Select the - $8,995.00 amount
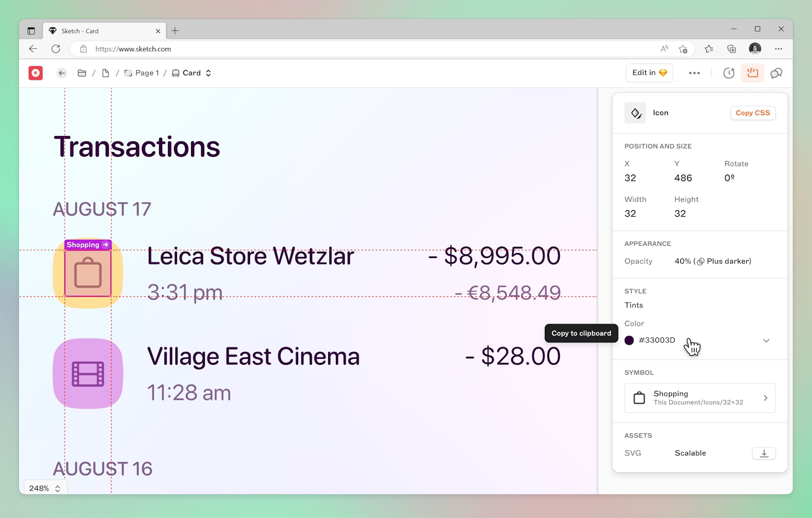This screenshot has height=518, width=812. (494, 256)
